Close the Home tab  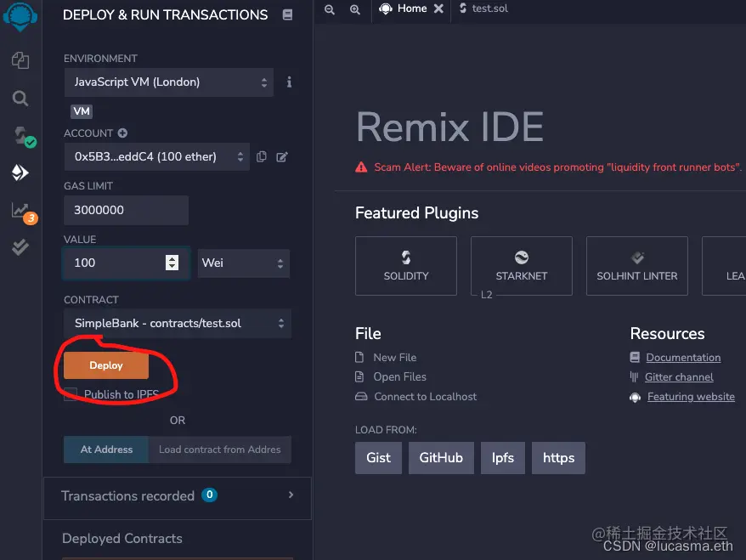pyautogui.click(x=438, y=8)
